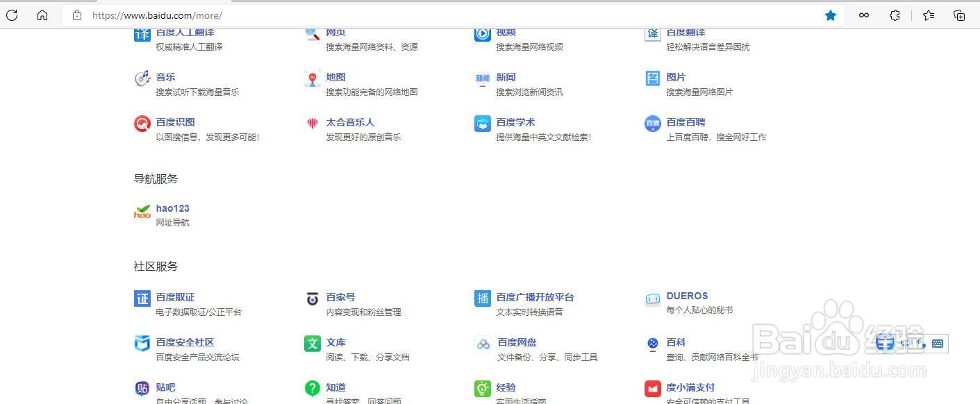Open the 百度安全社区 link
This screenshot has height=404, width=980.
185,342
